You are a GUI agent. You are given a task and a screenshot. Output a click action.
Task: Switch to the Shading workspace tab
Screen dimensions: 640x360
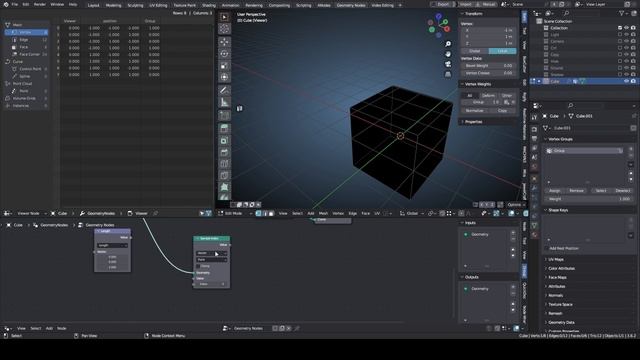pos(209,5)
